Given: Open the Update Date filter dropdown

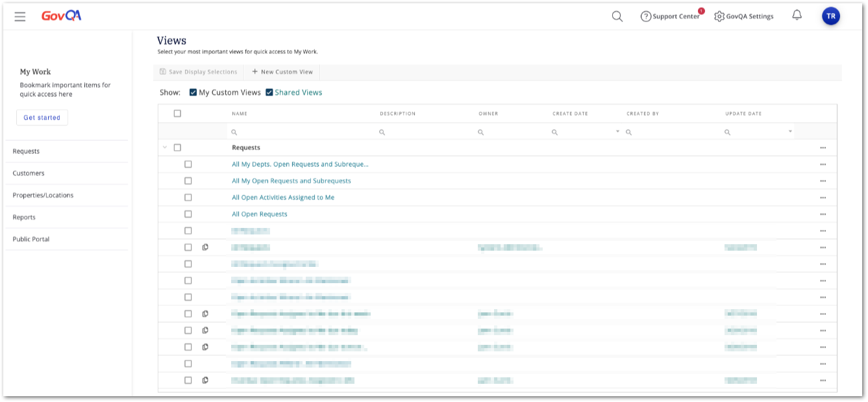Looking at the screenshot, I should (789, 131).
